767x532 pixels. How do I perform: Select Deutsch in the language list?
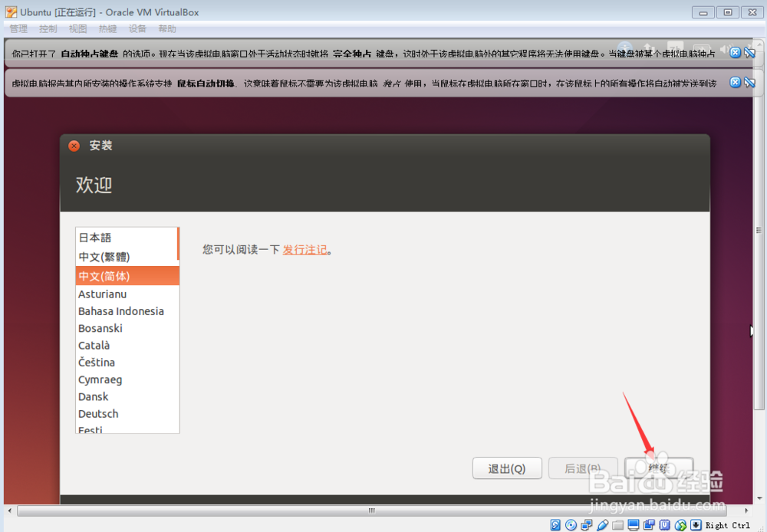pos(98,413)
